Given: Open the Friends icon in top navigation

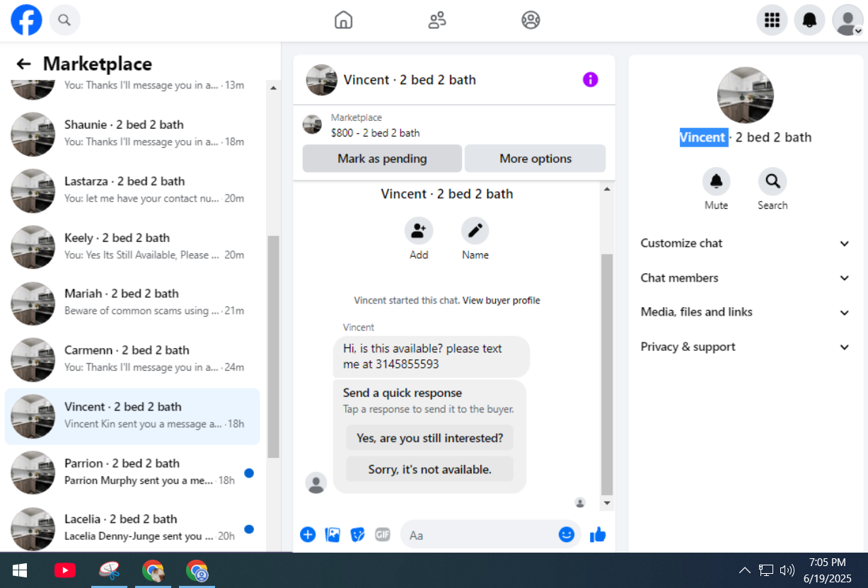Looking at the screenshot, I should [437, 20].
